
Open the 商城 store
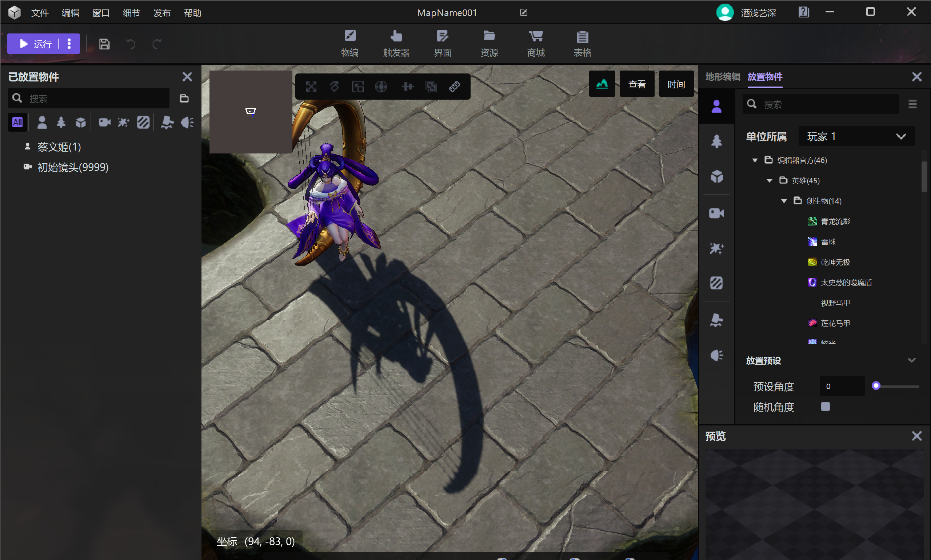tap(536, 43)
